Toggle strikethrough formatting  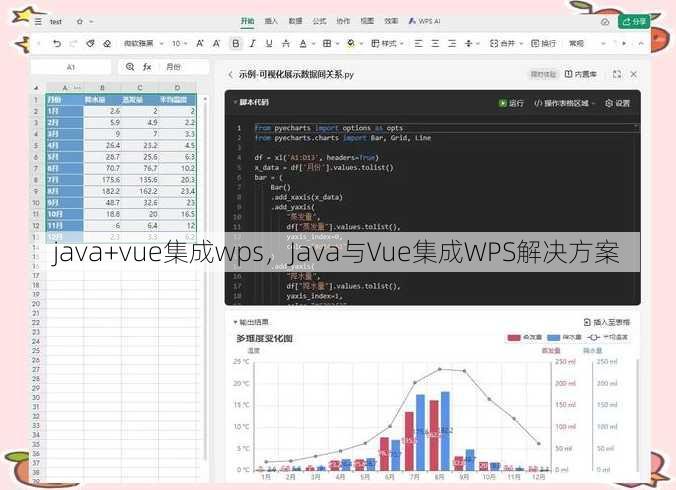tap(286, 44)
